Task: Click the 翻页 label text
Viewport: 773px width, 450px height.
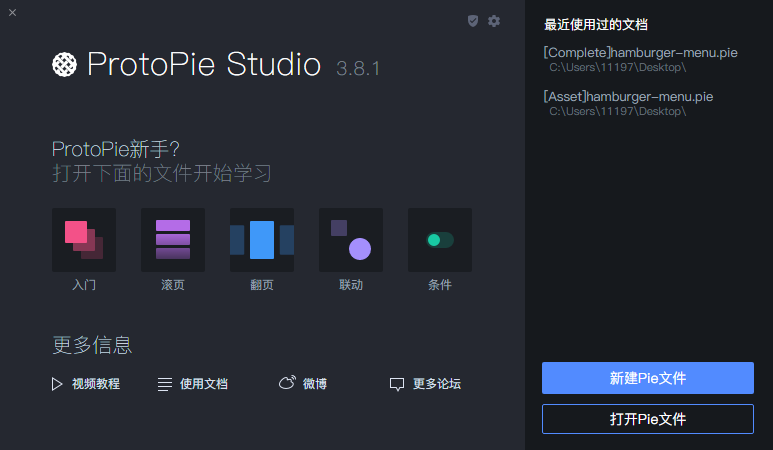Action: click(262, 285)
